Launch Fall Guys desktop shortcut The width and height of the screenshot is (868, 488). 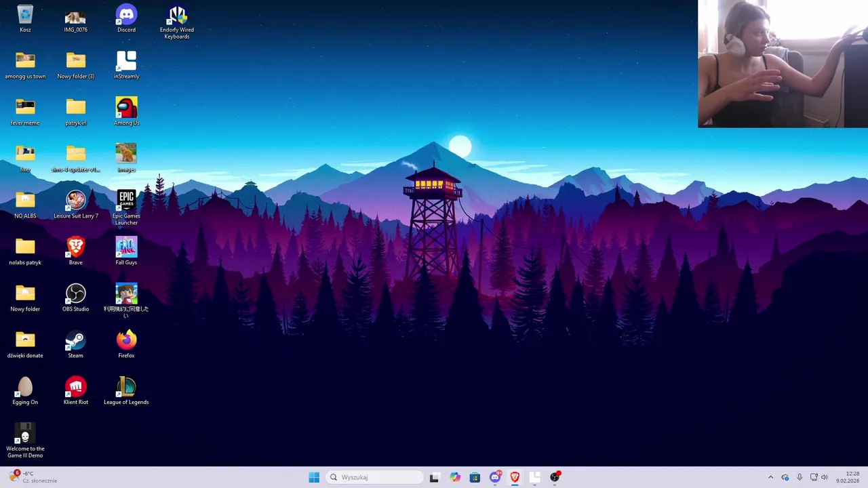(x=126, y=252)
